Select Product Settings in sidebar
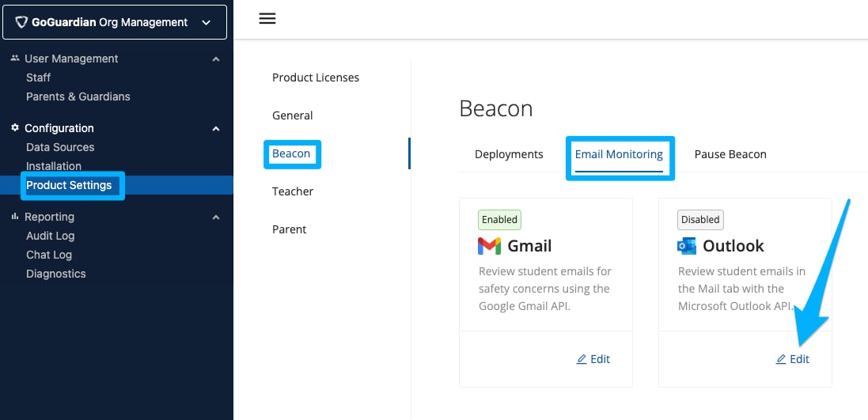This screenshot has width=868, height=420. [x=69, y=185]
